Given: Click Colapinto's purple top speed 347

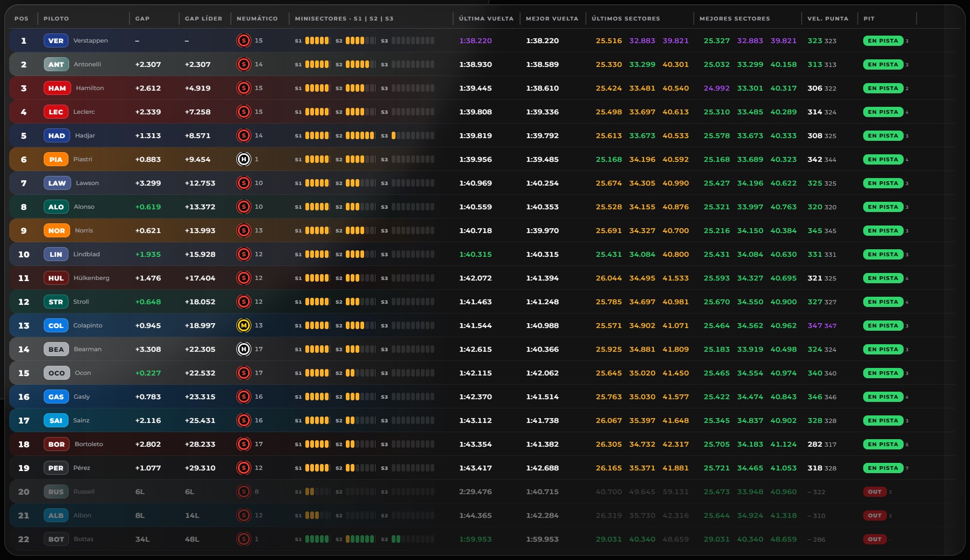Looking at the screenshot, I should [x=815, y=325].
